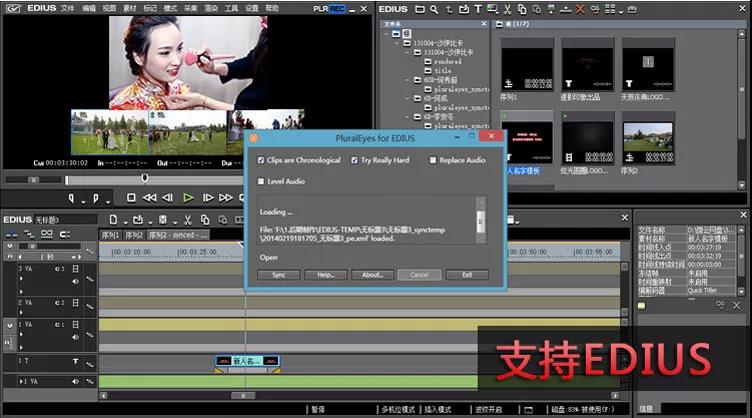The height and width of the screenshot is (418, 752).
Task: Click the copy icon in timeline toolbar
Action: (205, 220)
